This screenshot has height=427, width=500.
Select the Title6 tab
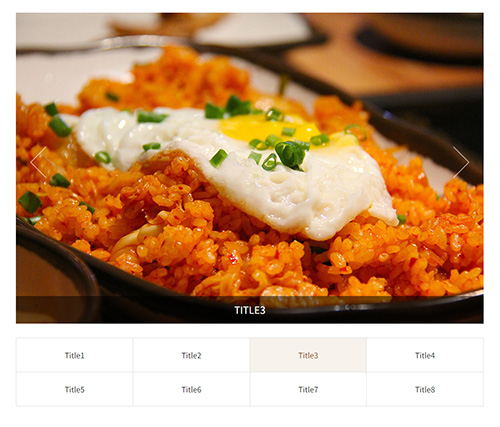(x=191, y=389)
